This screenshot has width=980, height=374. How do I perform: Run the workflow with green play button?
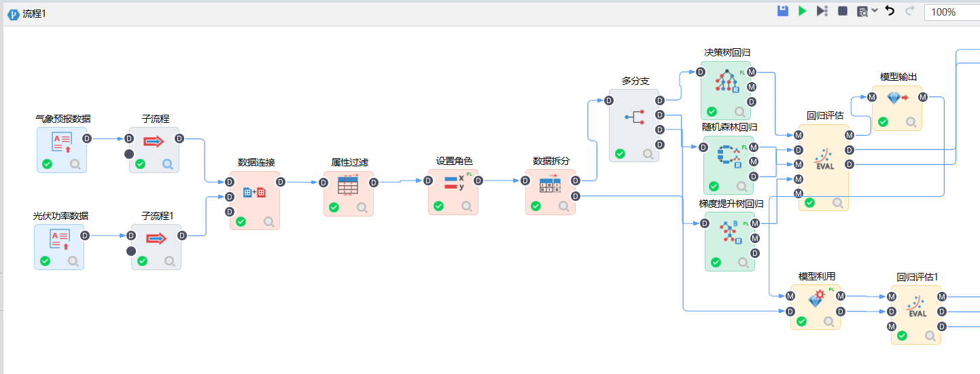click(x=803, y=11)
